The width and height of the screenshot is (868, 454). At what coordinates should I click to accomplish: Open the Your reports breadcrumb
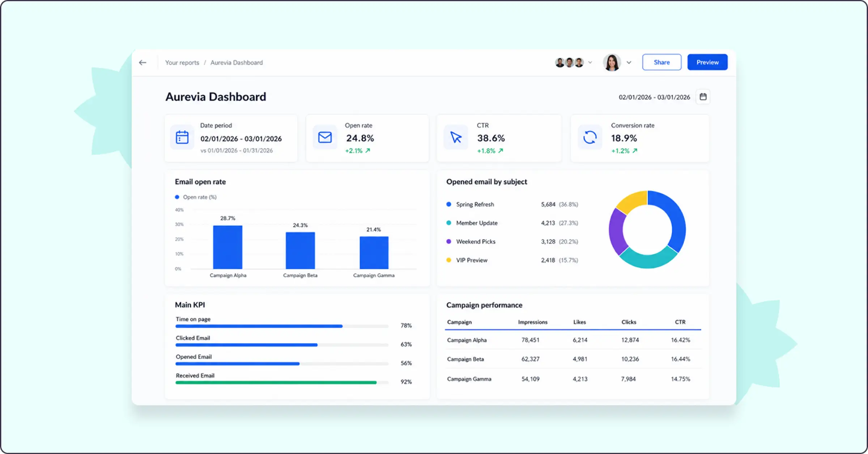click(x=182, y=63)
